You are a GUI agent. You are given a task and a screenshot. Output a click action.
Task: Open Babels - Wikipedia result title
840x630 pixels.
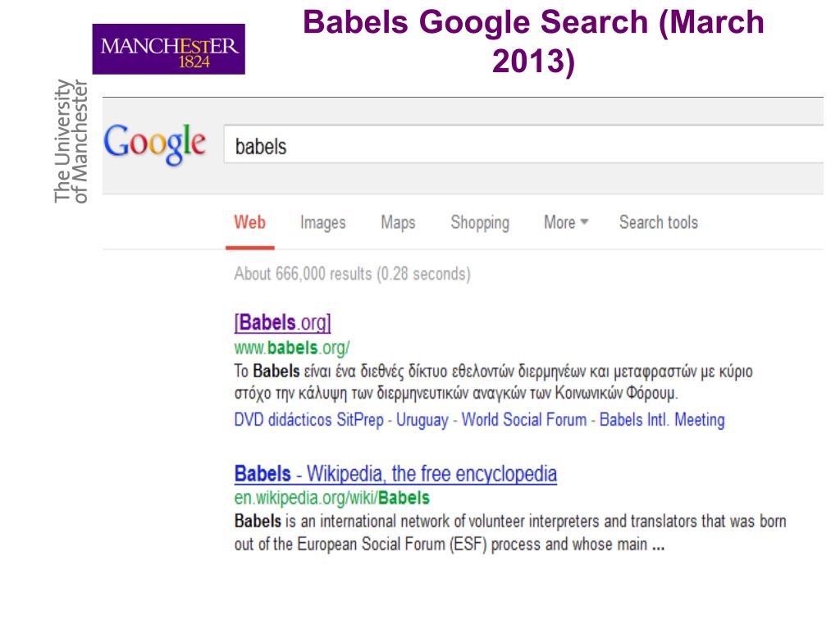(395, 473)
